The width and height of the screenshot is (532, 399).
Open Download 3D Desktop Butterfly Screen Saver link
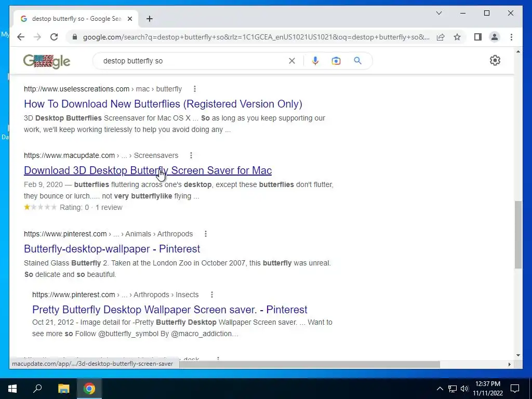[148, 170]
